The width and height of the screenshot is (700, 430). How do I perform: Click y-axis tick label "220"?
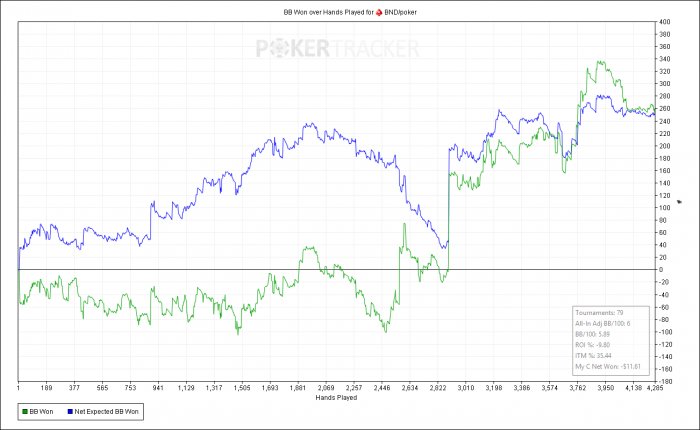tap(665, 134)
